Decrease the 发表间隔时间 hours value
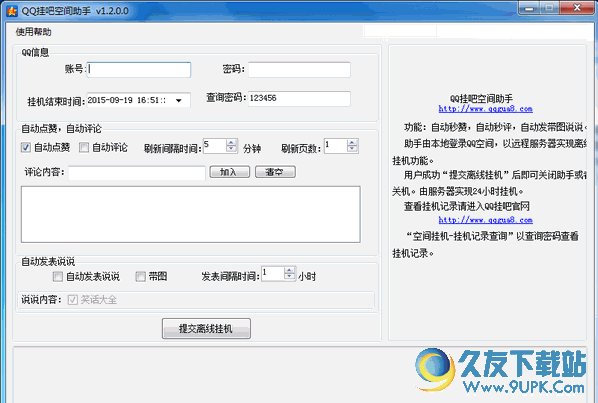Image resolution: width=598 pixels, height=403 pixels. pos(289,277)
